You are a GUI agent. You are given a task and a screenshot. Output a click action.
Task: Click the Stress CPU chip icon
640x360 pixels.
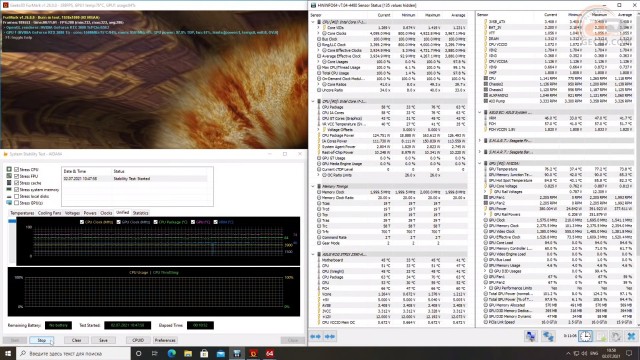[x=9, y=169]
